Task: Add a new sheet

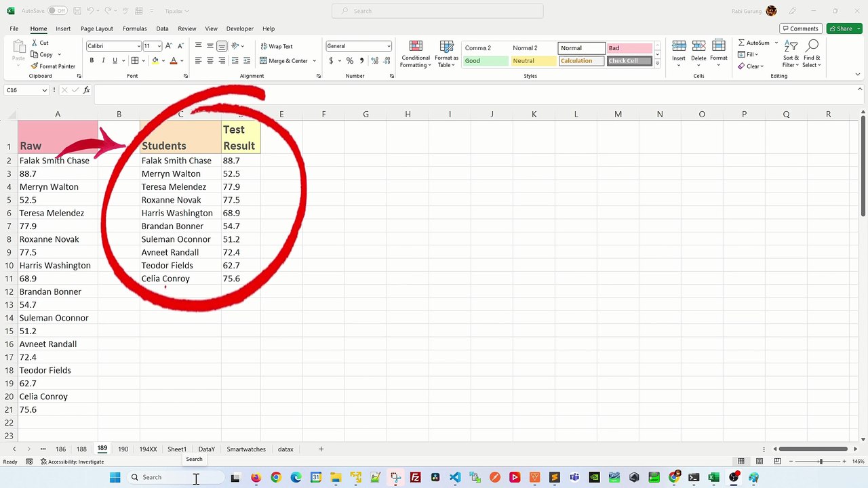Action: (x=321, y=449)
